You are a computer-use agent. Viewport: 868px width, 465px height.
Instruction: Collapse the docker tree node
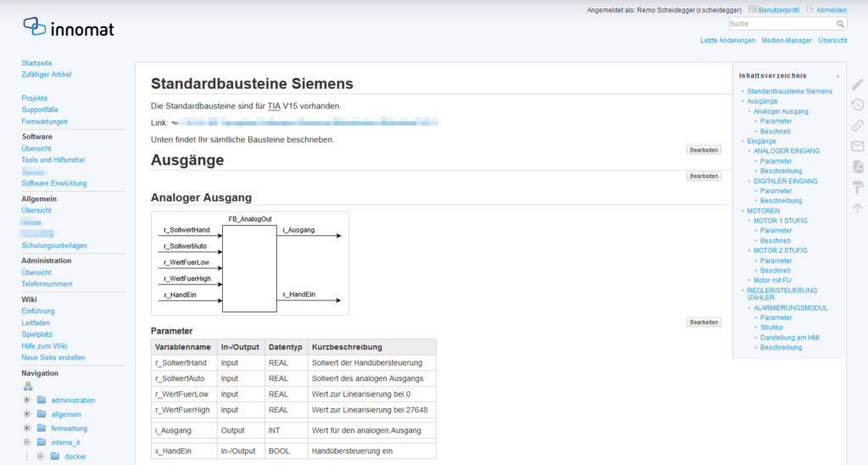click(x=41, y=457)
